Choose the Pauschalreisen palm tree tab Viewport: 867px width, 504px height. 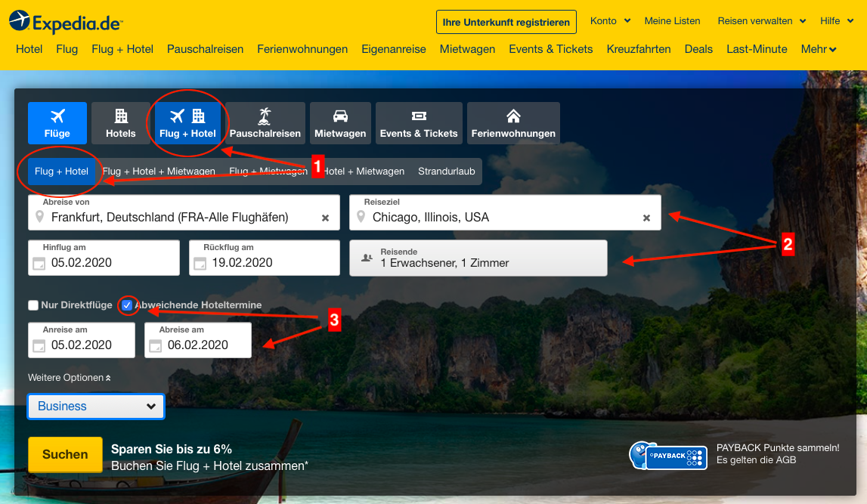(x=265, y=123)
